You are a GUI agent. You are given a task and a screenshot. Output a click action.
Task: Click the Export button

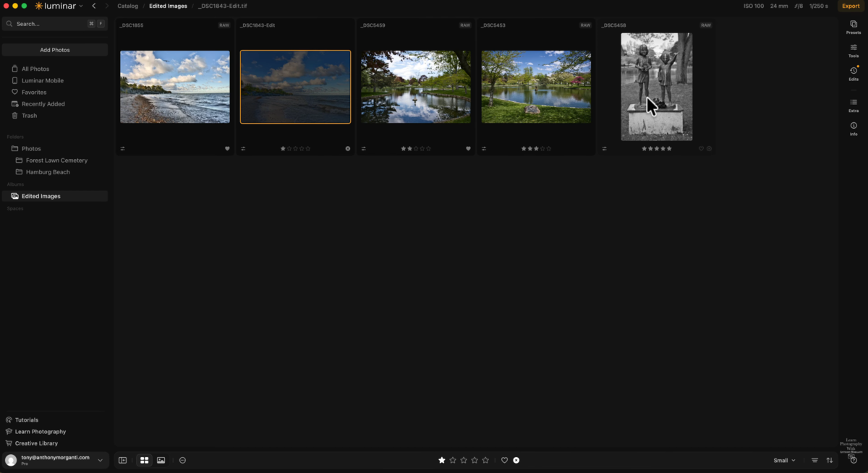(x=851, y=6)
